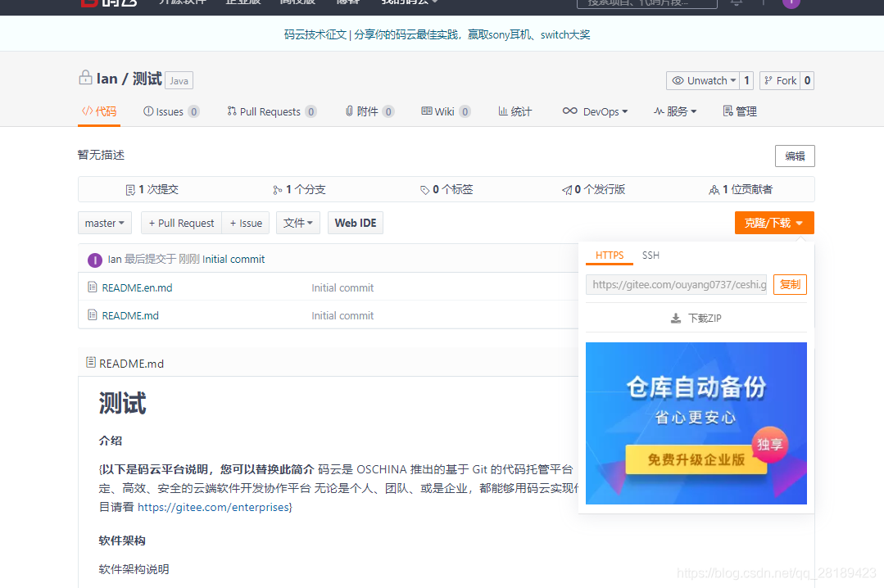884x588 pixels.
Task: Open the Issues tab
Action: pyautogui.click(x=171, y=111)
